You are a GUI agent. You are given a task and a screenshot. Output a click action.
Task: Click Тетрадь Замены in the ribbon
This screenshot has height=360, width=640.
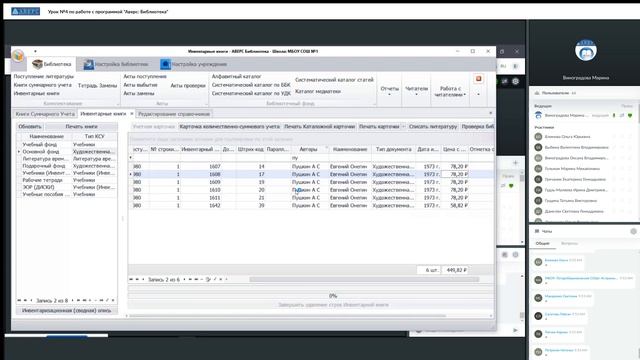coord(97,85)
